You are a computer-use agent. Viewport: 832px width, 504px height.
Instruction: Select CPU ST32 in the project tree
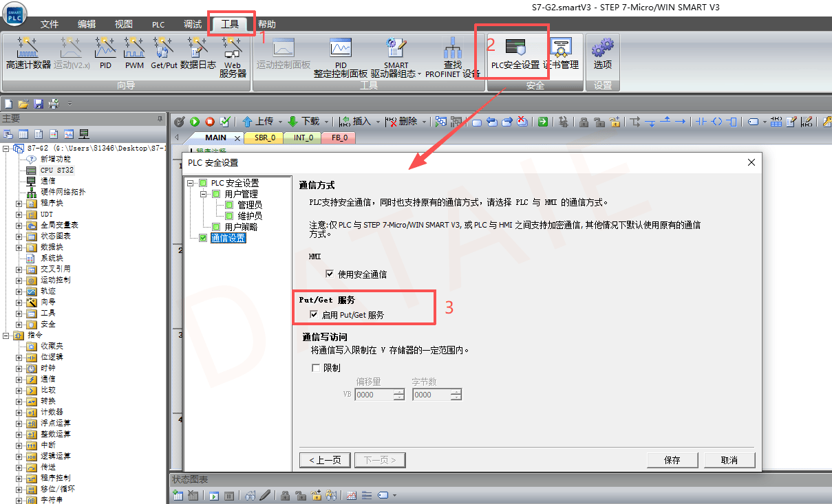point(56,170)
